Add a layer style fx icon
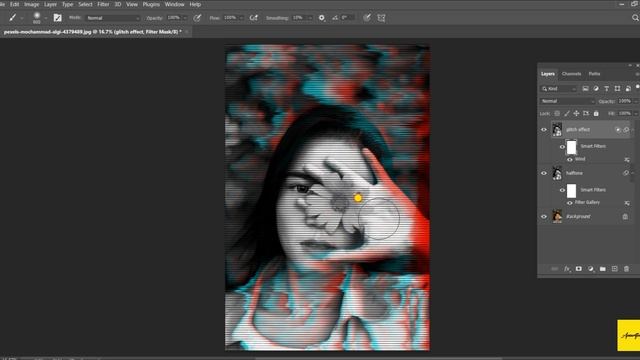Viewport: 640px width, 360px height. point(567,269)
